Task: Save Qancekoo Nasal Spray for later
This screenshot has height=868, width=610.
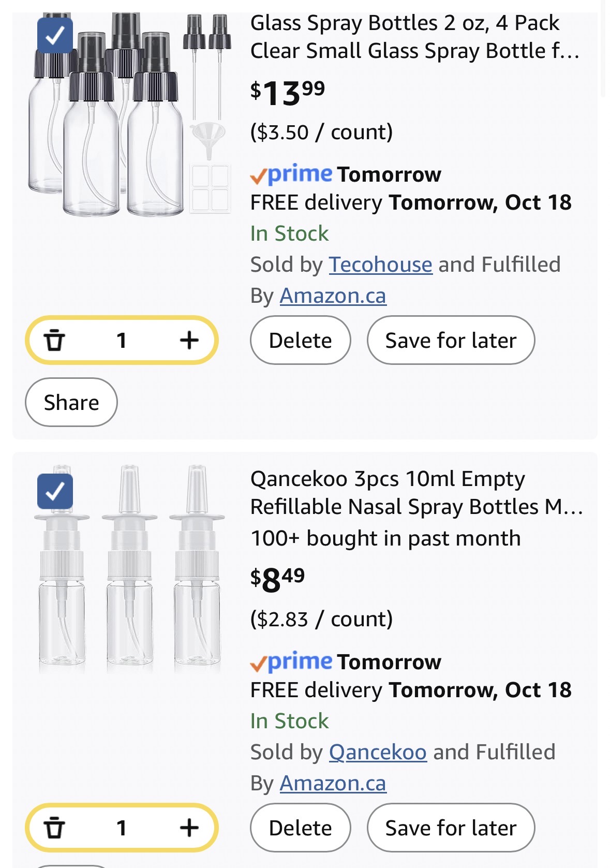Action: pyautogui.click(x=451, y=828)
